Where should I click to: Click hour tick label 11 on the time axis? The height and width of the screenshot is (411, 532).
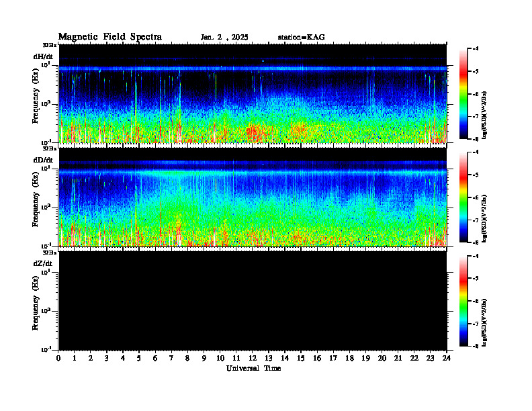tap(236, 359)
